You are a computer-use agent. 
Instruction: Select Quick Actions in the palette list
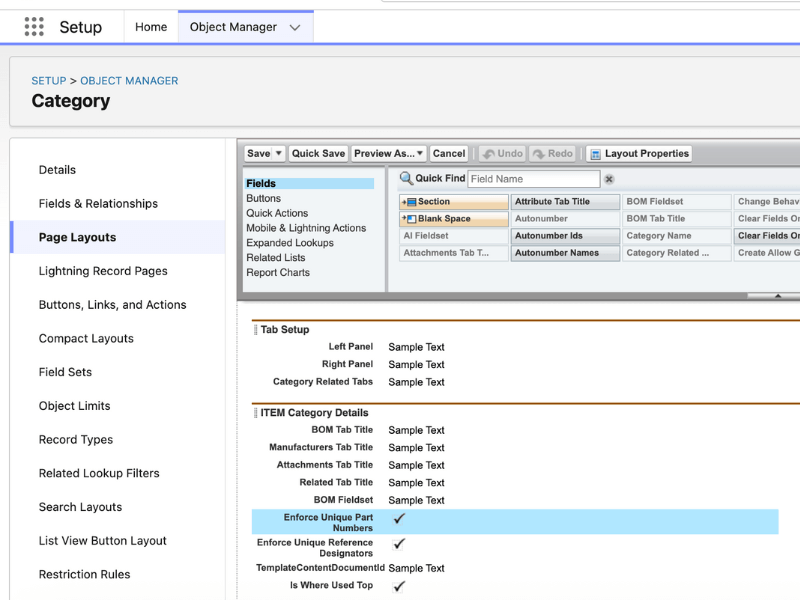coord(277,213)
